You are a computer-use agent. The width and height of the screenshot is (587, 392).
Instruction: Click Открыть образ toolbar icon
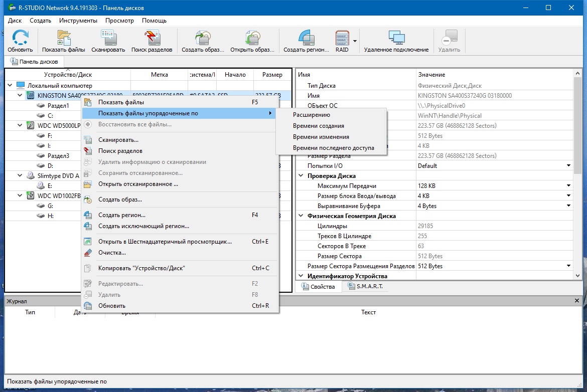(252, 41)
